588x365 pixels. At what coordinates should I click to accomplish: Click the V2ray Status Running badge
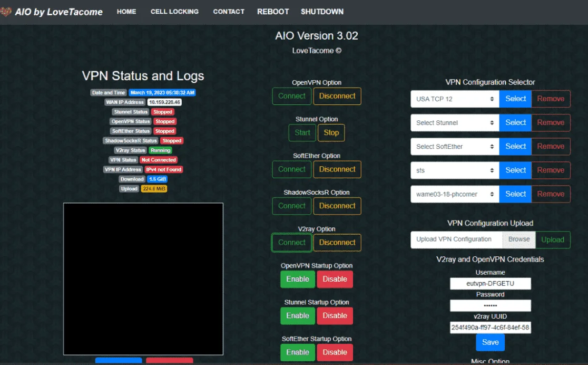[x=161, y=150]
